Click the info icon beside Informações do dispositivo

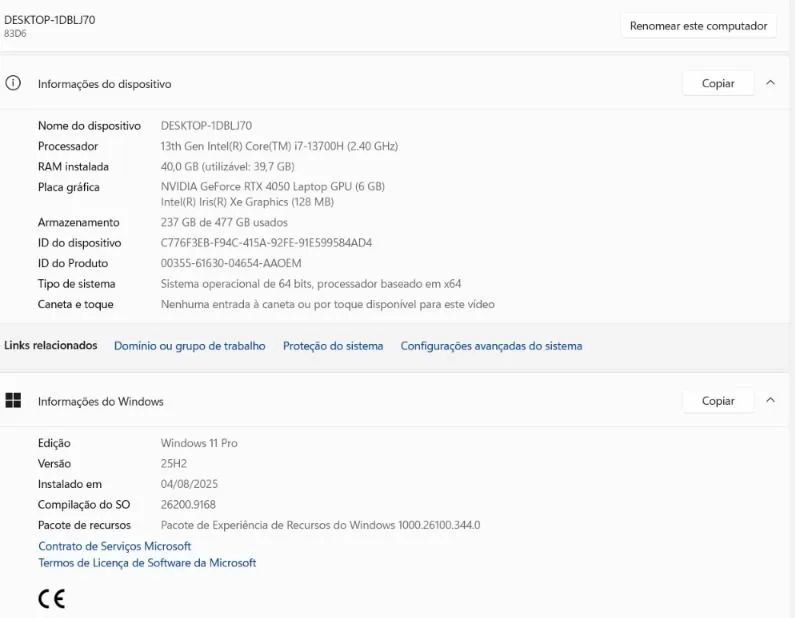pos(13,83)
